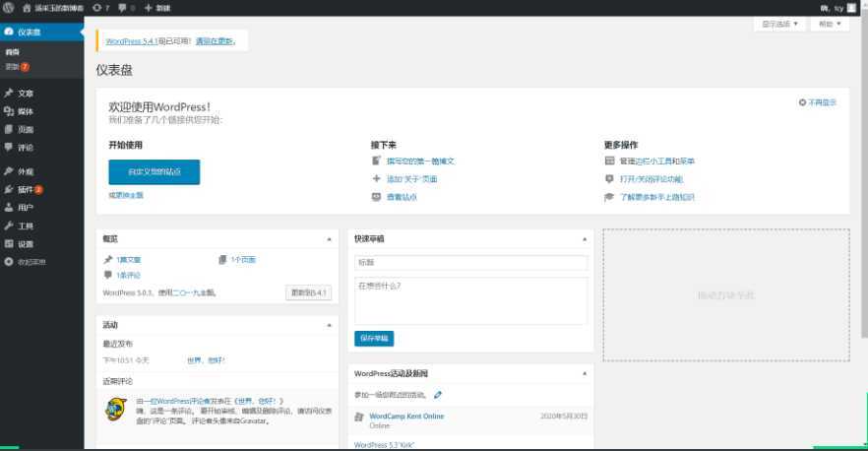Dismiss welcome panel via 不再显示
Viewport: 868px width, 451px height.
click(818, 102)
